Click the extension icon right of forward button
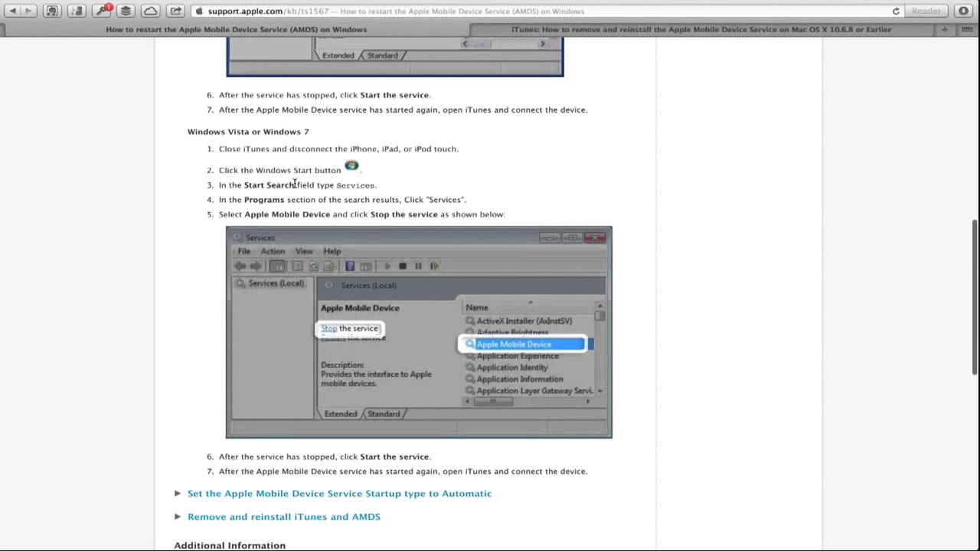980x551 pixels. pyautogui.click(x=53, y=11)
